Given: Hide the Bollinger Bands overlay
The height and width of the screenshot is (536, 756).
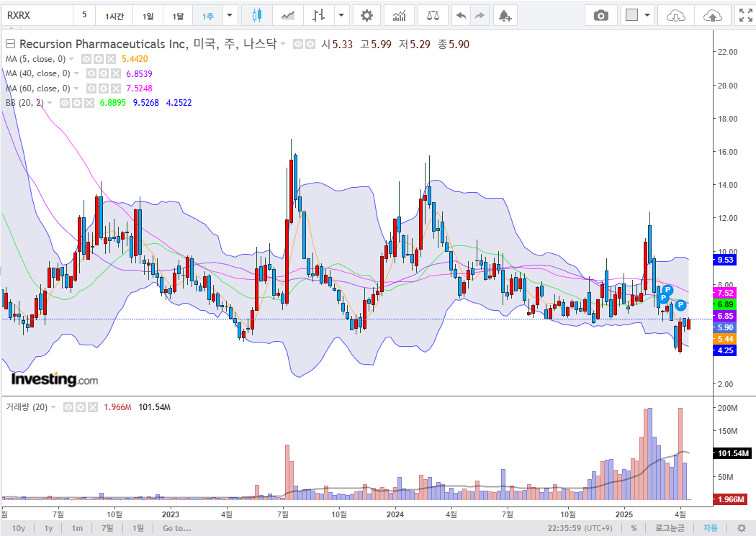Looking at the screenshot, I should (x=65, y=103).
